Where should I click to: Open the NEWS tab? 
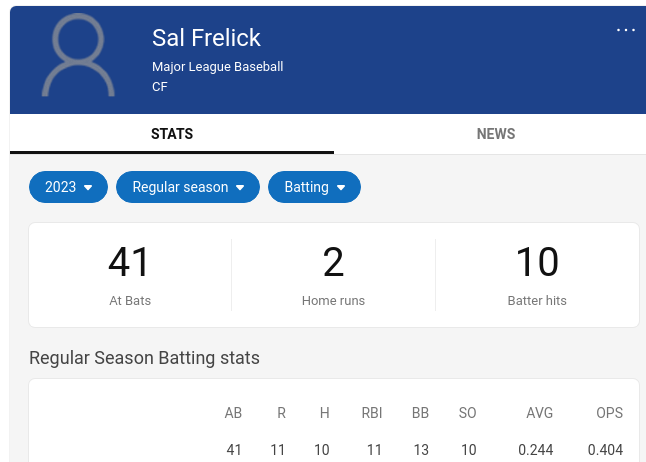pyautogui.click(x=496, y=134)
